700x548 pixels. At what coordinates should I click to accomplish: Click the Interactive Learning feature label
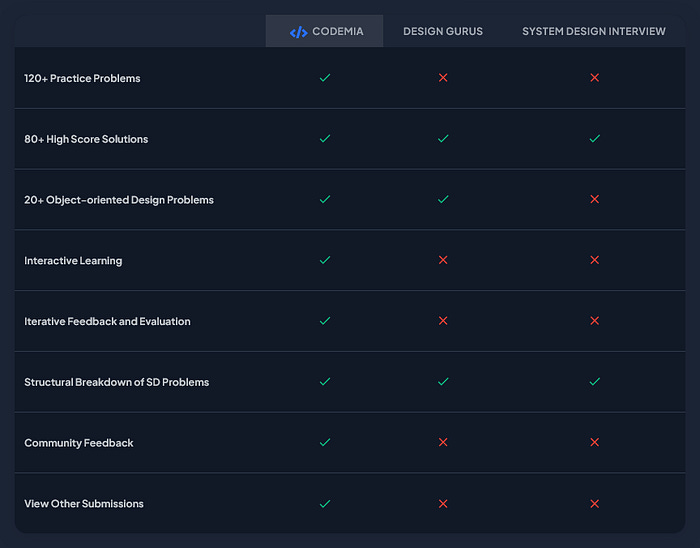[73, 261]
